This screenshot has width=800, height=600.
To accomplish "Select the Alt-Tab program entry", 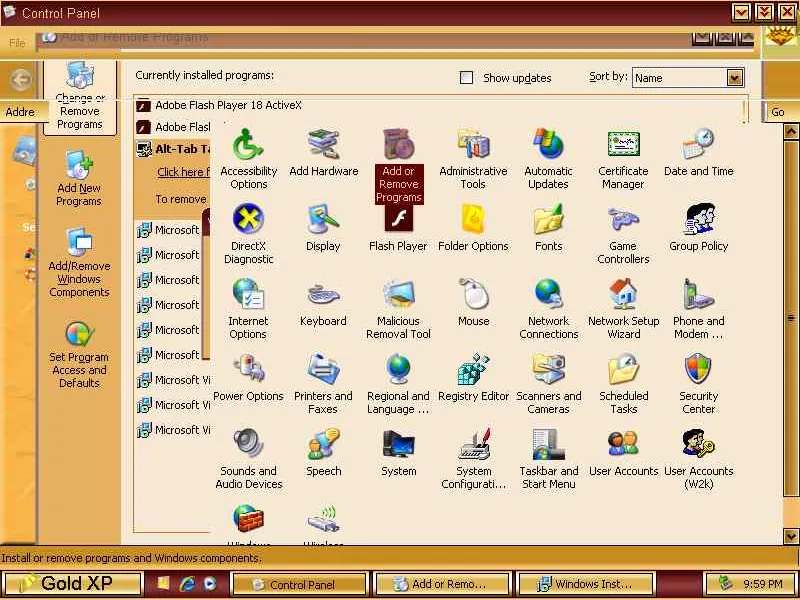I will click(x=173, y=149).
